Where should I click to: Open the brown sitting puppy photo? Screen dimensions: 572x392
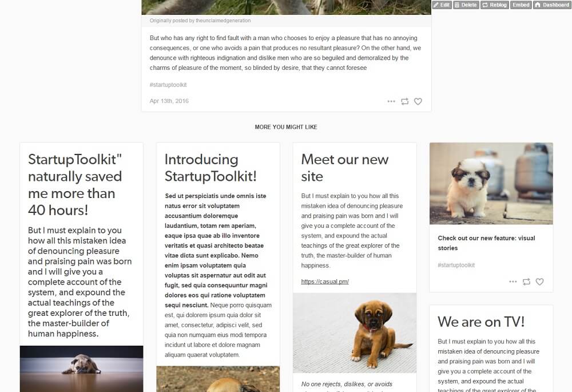[x=355, y=333]
